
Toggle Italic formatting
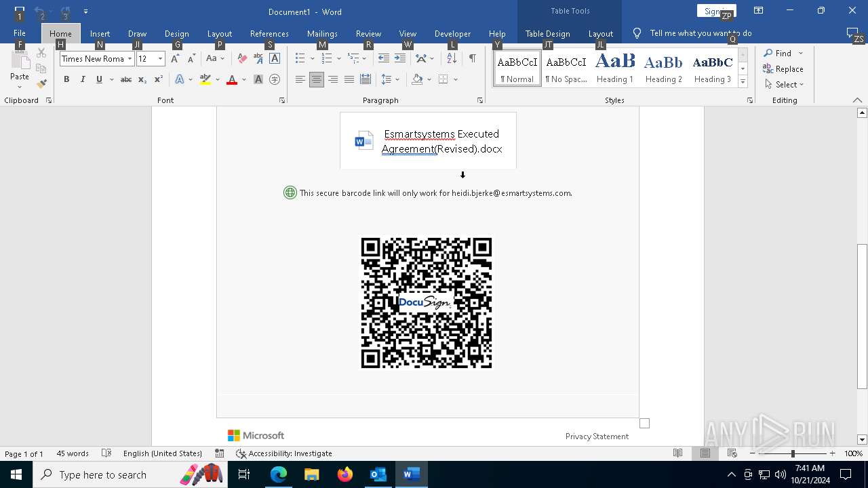83,79
